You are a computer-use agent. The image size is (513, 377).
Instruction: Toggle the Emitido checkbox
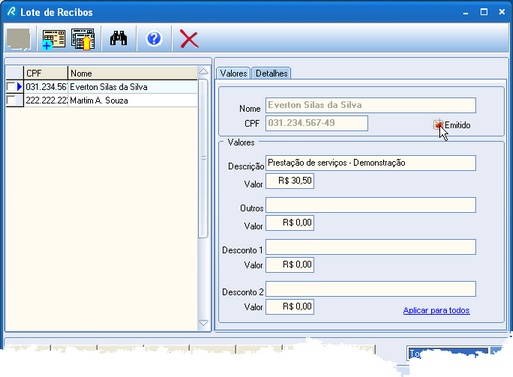438,125
